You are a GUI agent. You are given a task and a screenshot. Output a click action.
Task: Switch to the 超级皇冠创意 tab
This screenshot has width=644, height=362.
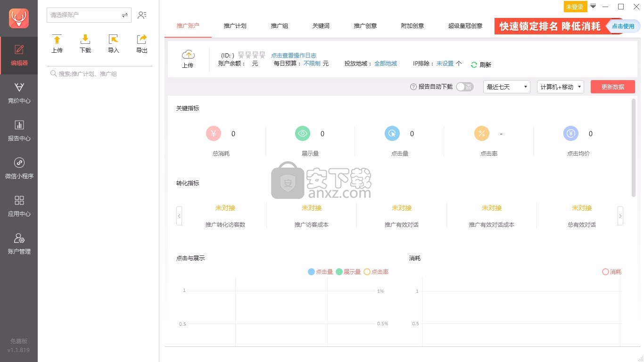pyautogui.click(x=465, y=26)
